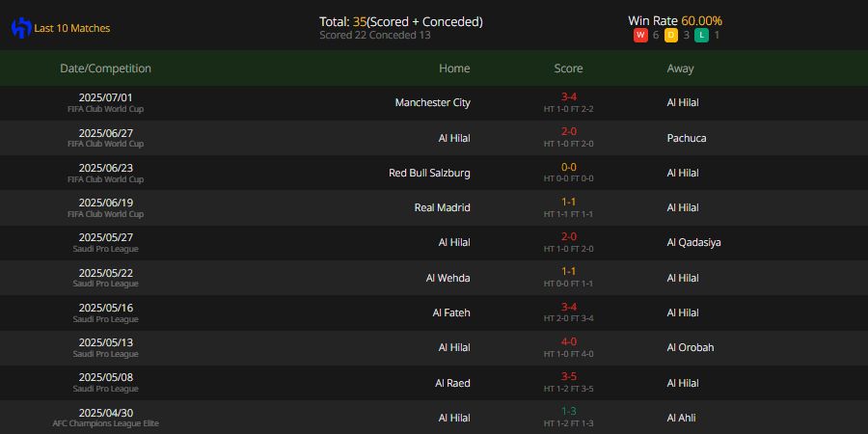Select the Al Wehda home team

pyautogui.click(x=448, y=278)
